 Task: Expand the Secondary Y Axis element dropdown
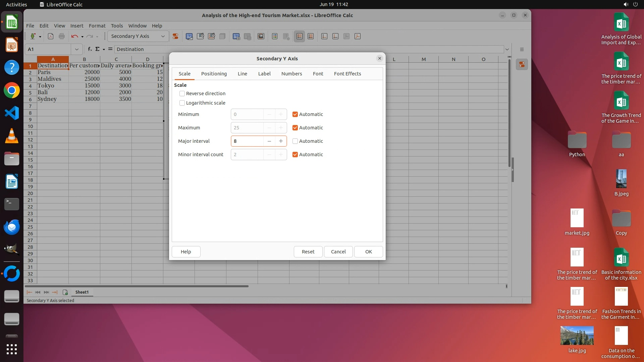(x=163, y=36)
